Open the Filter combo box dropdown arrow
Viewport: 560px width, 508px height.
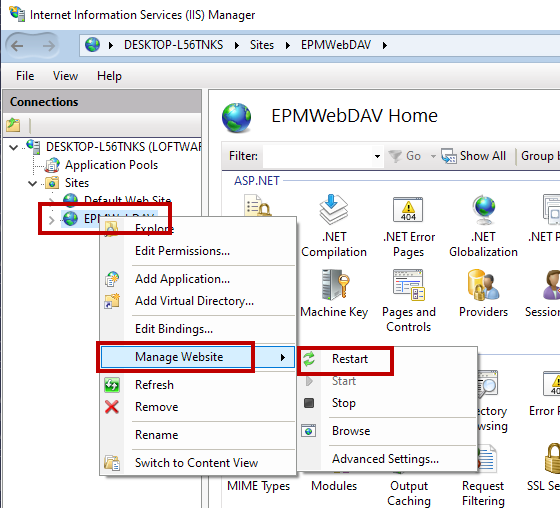click(377, 156)
